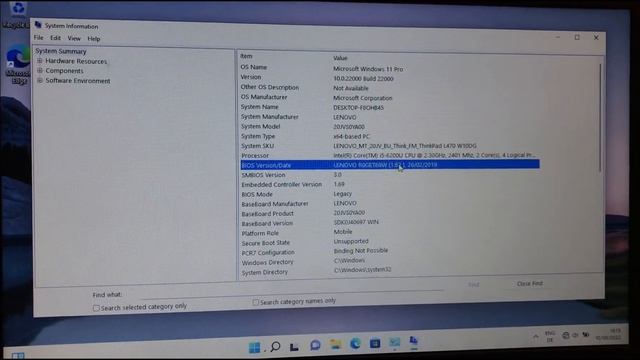Open Task View from taskbar
The width and height of the screenshot is (640, 360).
pyautogui.click(x=294, y=347)
